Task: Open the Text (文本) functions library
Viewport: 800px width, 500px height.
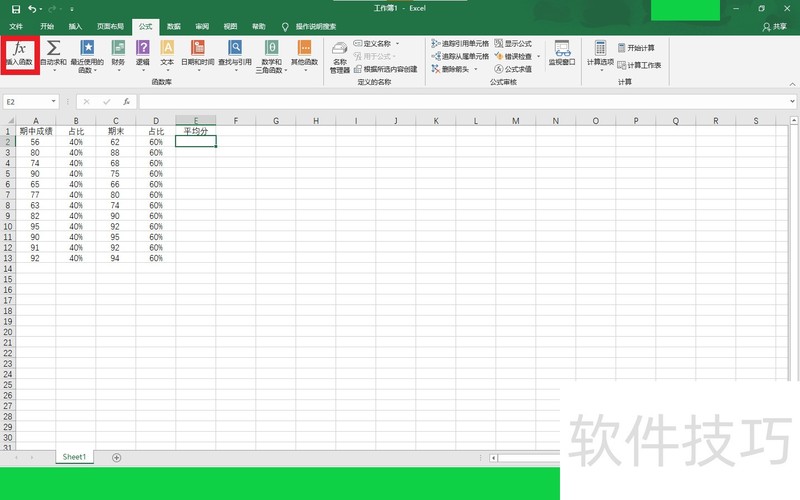Action: click(x=167, y=55)
